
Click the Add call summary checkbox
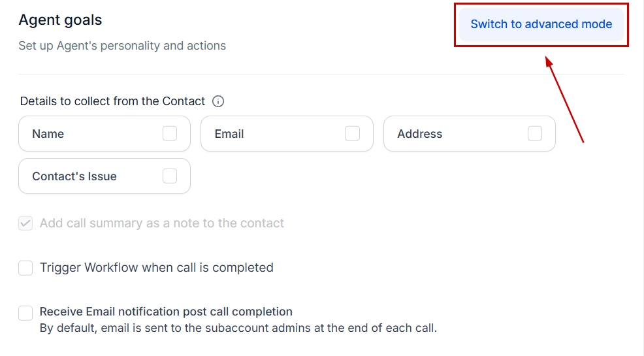25,223
